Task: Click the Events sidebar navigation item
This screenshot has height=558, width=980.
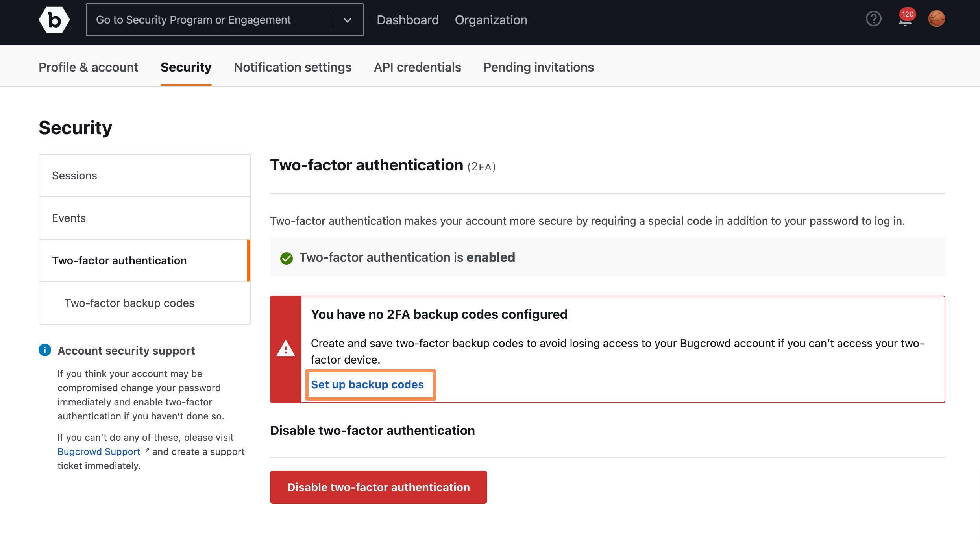Action: pyautogui.click(x=68, y=217)
